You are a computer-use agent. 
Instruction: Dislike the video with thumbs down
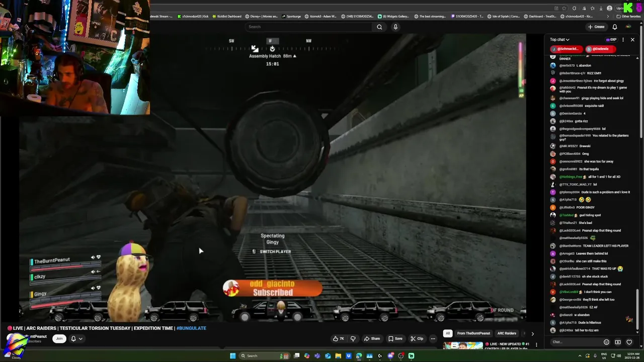pyautogui.click(x=353, y=338)
